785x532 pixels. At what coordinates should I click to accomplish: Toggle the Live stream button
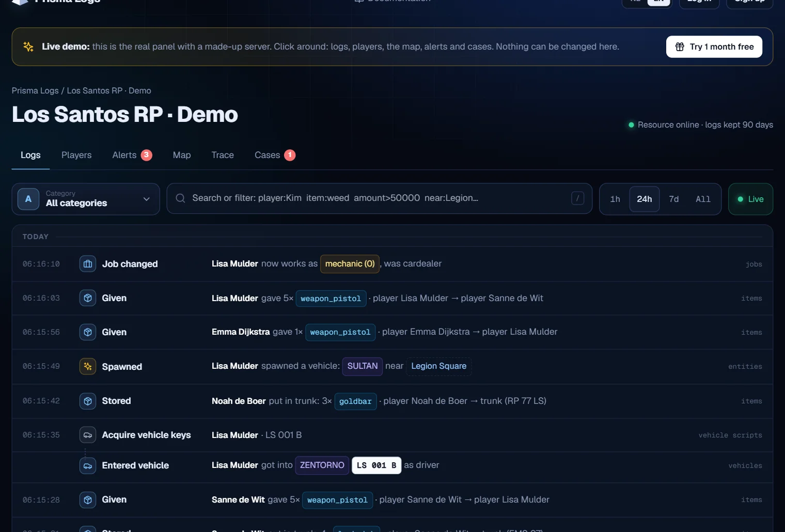coord(750,199)
